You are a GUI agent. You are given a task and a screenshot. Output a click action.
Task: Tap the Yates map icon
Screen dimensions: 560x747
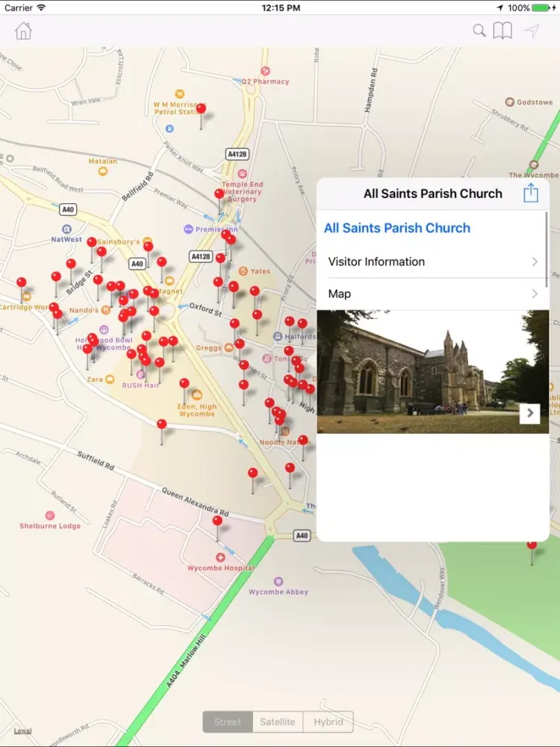click(243, 271)
